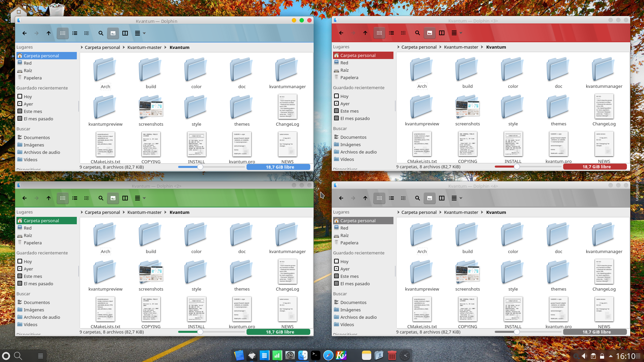Screen dimensions: 644x362
Task: Open the application launcher circle button
Action: click(6, 356)
